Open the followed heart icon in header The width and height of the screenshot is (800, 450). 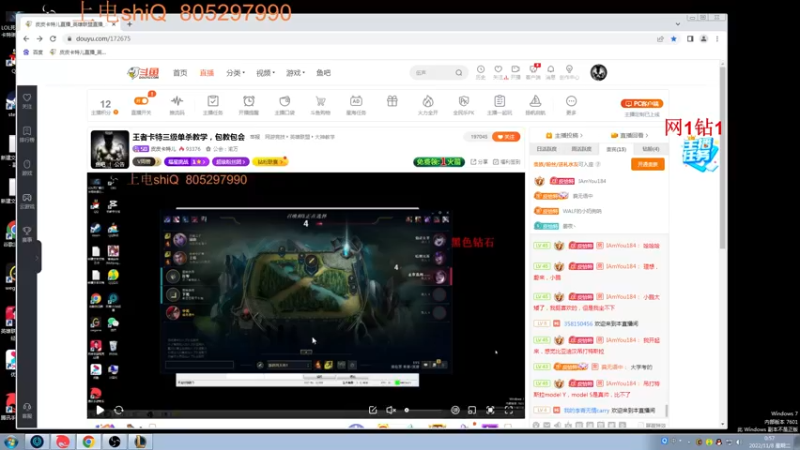click(x=498, y=72)
